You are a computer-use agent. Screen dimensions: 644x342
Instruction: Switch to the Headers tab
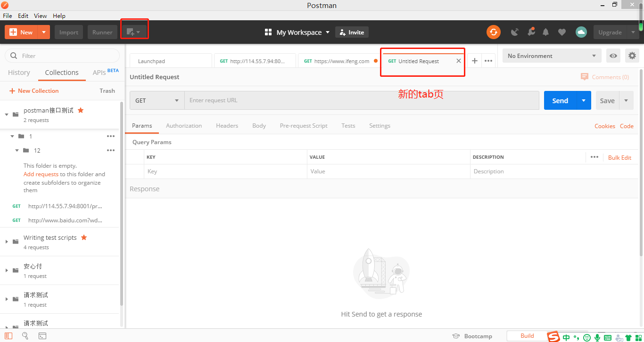pyautogui.click(x=227, y=125)
